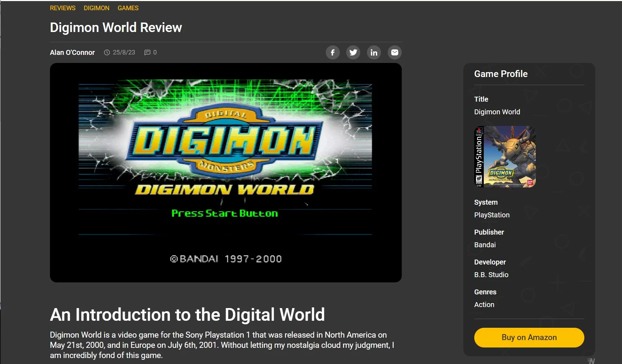Click the publish date 25/8/23
This screenshot has width=622, height=364.
[124, 52]
